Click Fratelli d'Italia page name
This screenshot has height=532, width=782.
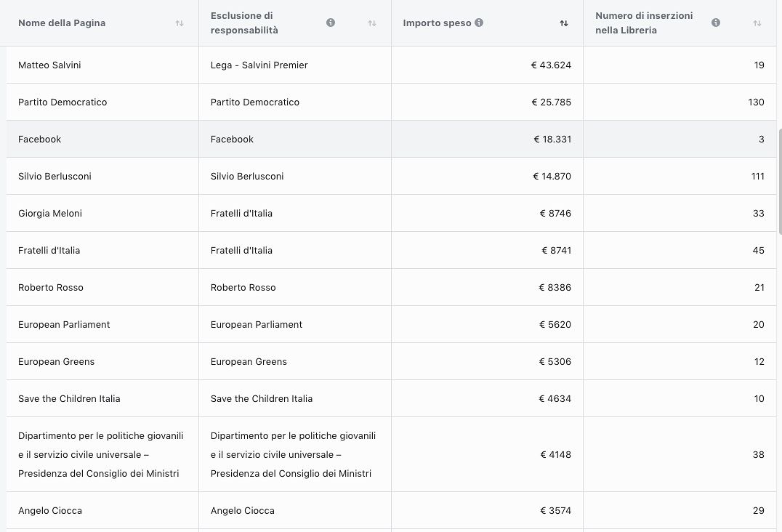49,250
